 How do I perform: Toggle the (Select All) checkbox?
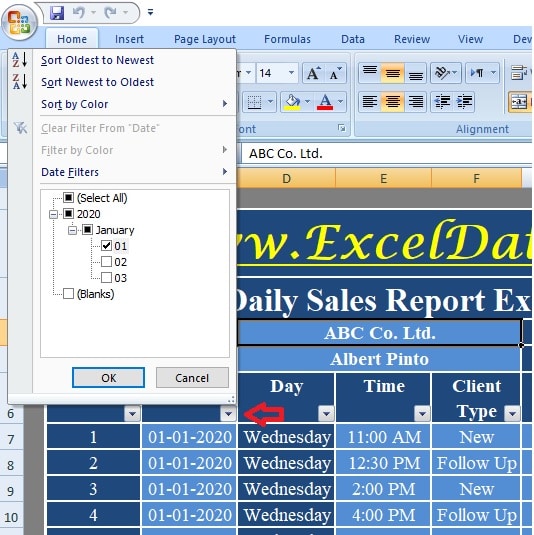click(x=69, y=198)
